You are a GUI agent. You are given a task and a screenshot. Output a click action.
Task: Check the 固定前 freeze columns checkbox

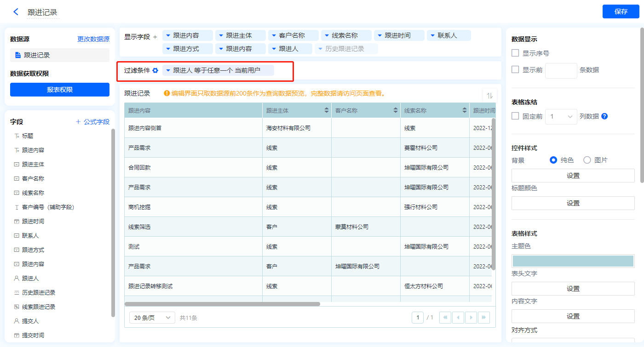pyautogui.click(x=516, y=116)
